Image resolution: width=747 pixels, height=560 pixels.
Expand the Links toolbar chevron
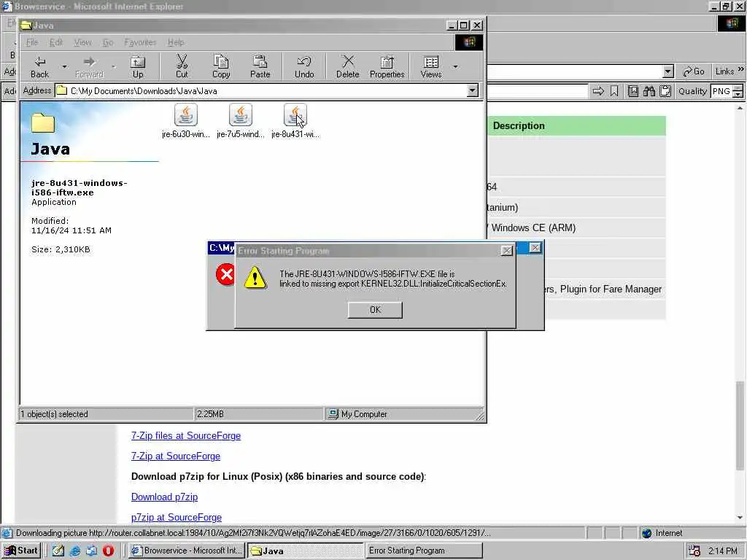(740, 70)
